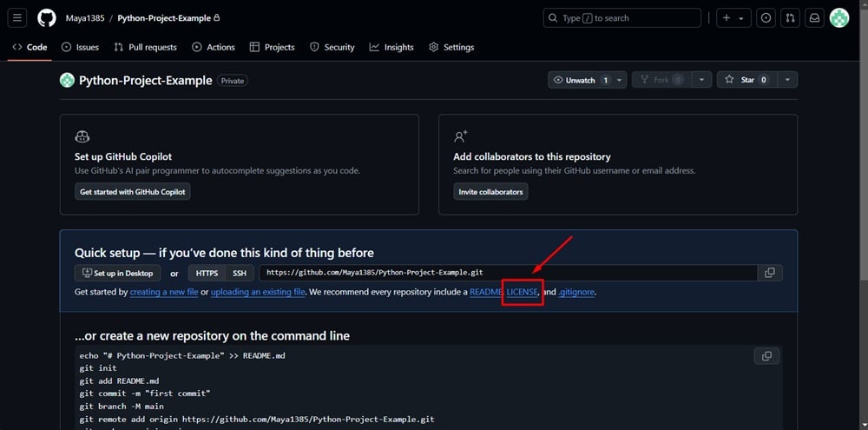Select the HTTPS clone protocol
This screenshot has width=868, height=430.
point(207,273)
